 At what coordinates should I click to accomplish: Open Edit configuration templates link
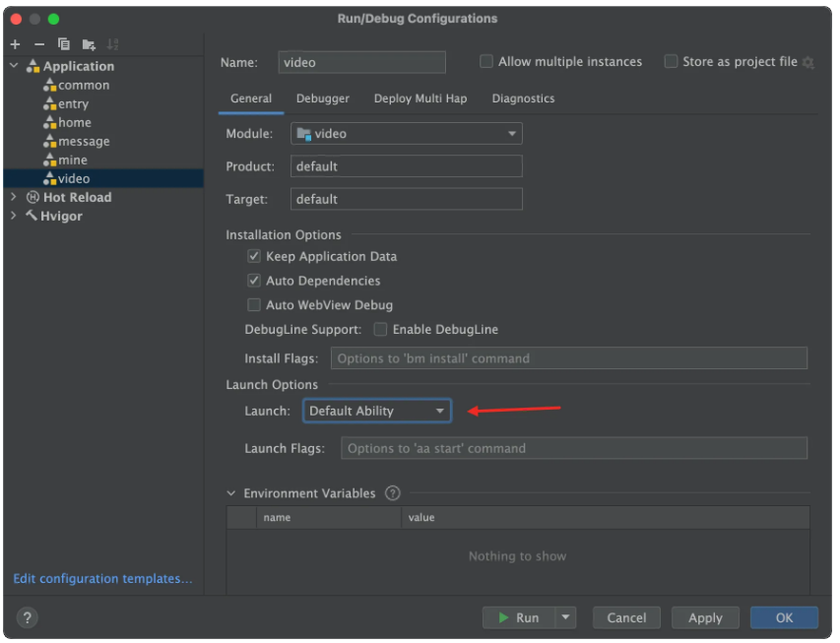[x=102, y=579]
